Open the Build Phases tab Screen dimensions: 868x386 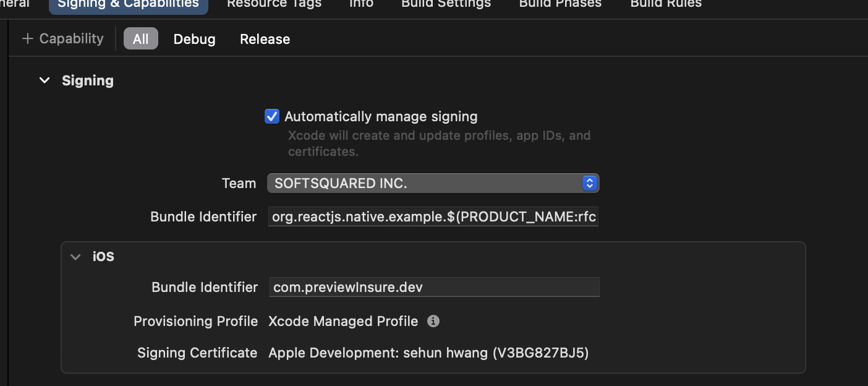559,4
